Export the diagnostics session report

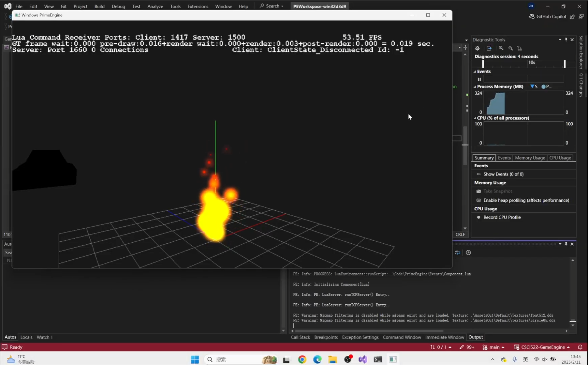tap(489, 48)
